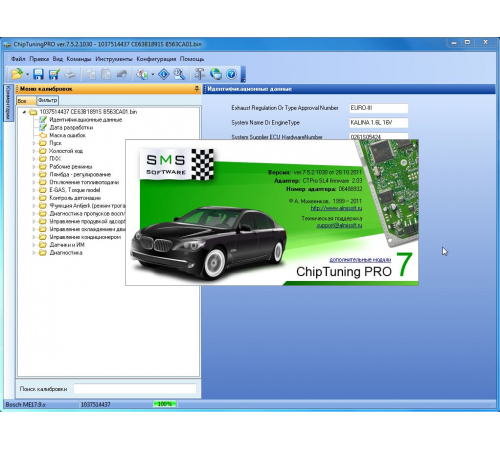Open the Вид menu
500x450 pixels.
[58, 59]
